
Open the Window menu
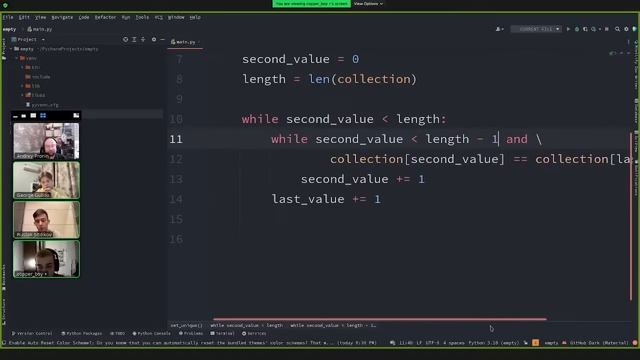click(x=176, y=17)
